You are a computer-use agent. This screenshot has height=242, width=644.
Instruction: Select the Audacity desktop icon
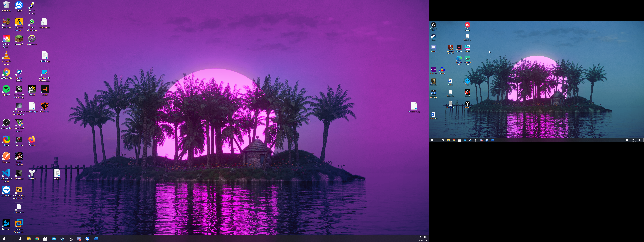pos(442,70)
